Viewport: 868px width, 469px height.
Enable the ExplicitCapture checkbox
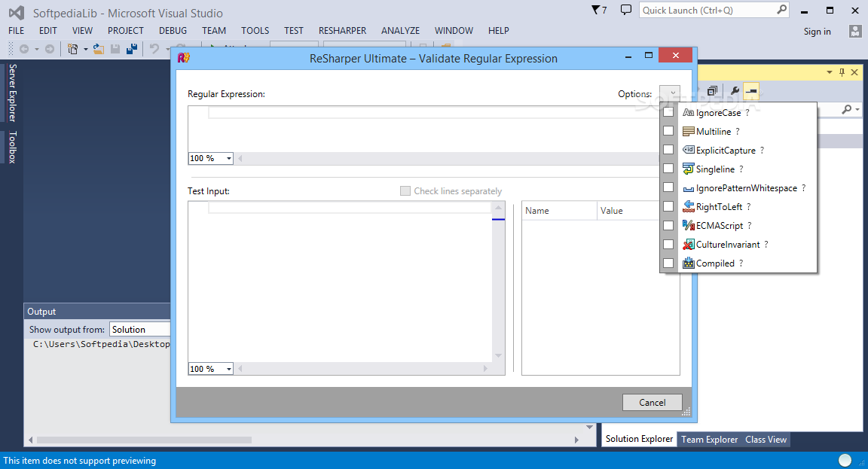coord(668,149)
